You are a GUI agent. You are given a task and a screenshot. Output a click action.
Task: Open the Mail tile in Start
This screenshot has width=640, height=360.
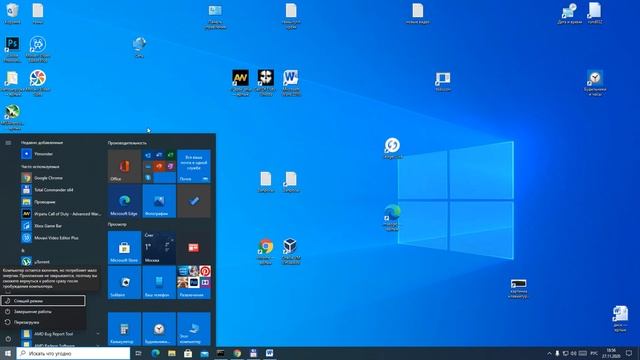tap(194, 166)
